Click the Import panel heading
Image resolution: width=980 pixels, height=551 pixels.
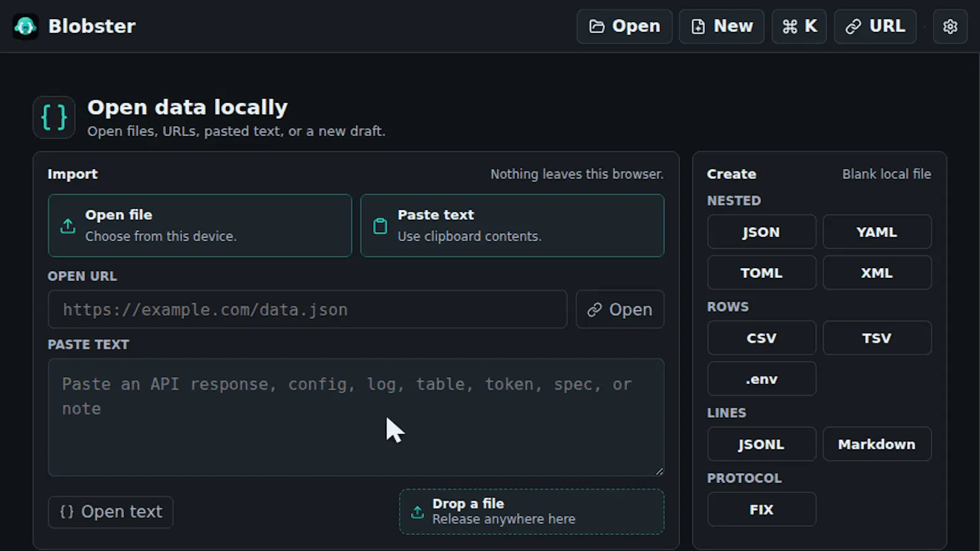click(x=72, y=174)
